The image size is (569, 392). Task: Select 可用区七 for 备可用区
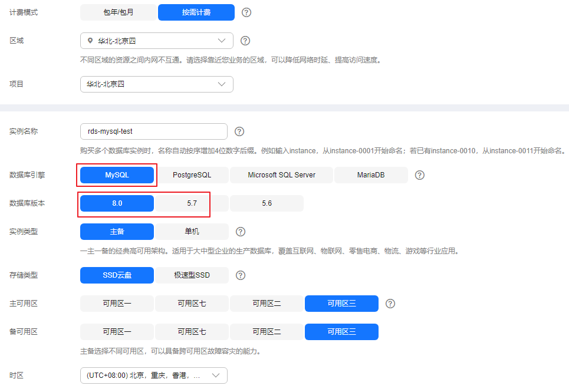[192, 332]
